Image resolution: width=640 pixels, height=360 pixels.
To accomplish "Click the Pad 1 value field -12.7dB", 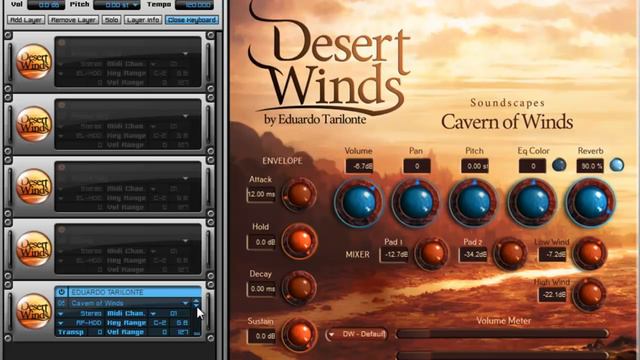I will pos(394,254).
